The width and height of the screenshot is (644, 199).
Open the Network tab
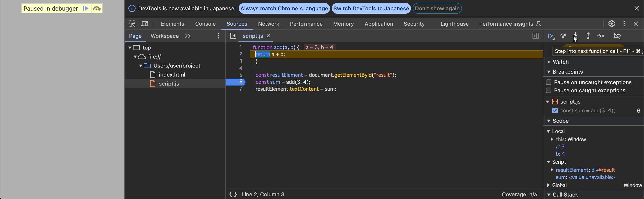[x=268, y=24]
